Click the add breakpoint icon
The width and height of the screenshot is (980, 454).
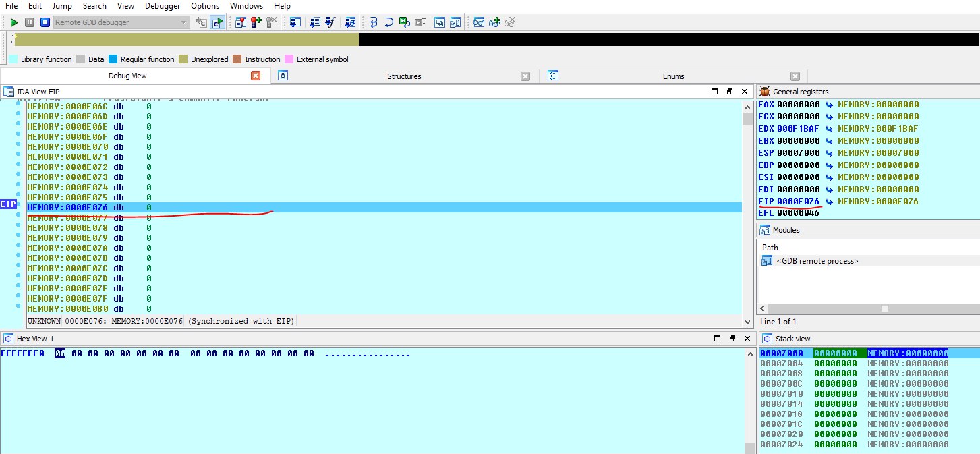[256, 22]
